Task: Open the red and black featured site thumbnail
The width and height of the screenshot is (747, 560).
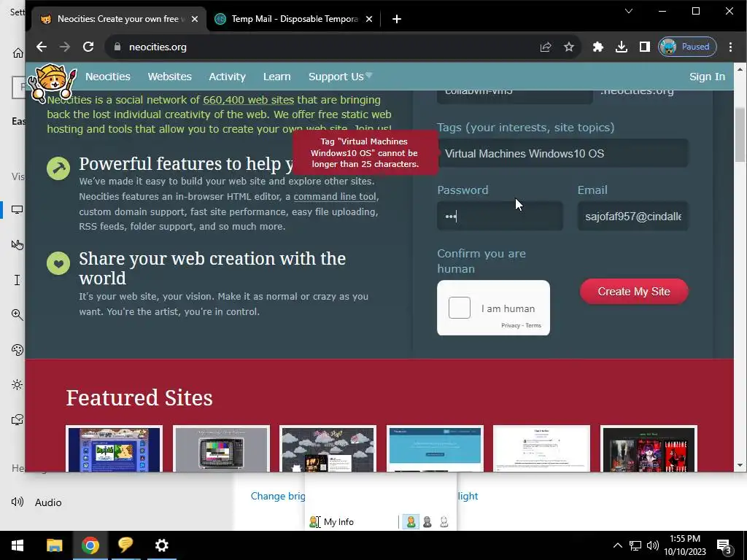Action: point(649,448)
